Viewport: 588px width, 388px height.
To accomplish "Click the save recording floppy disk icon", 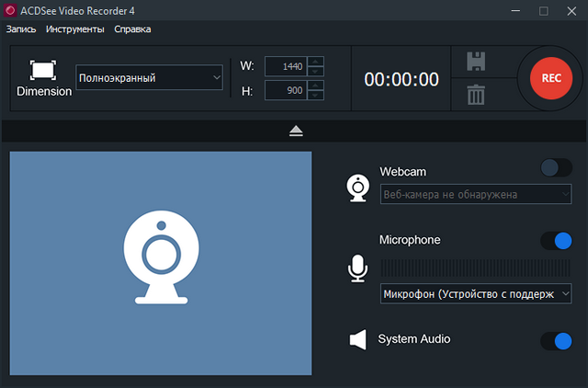I will click(476, 63).
